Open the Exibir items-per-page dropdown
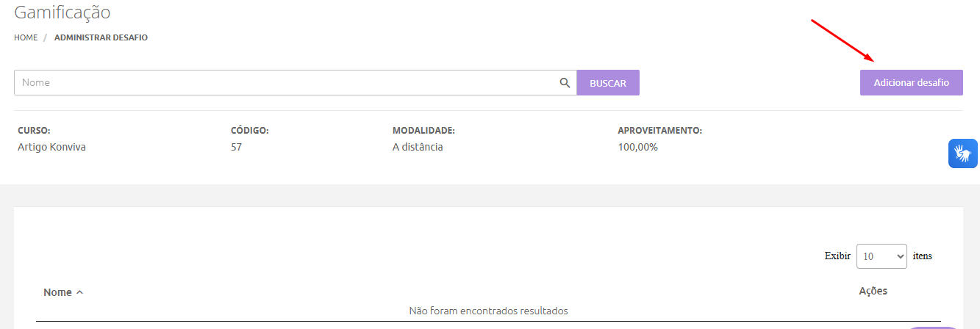 [881, 256]
